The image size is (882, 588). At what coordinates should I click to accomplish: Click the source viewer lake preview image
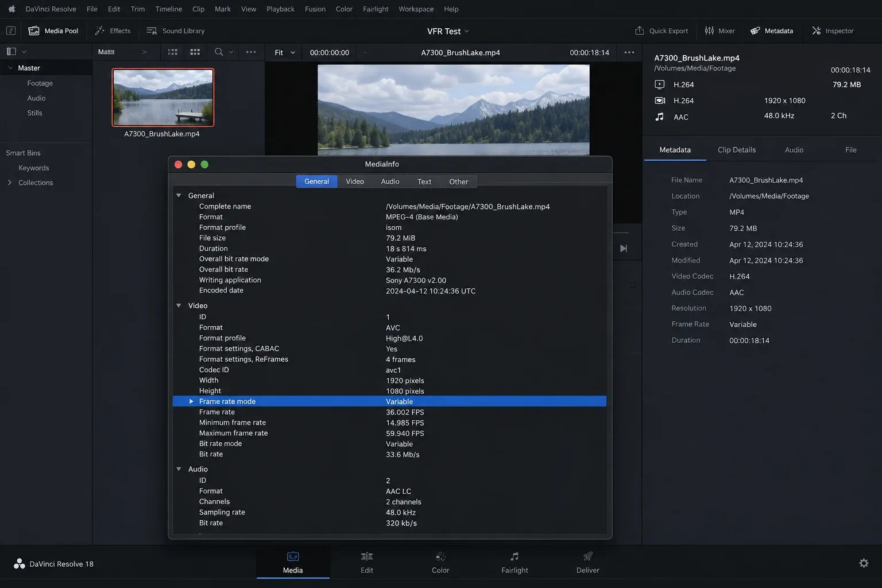pos(454,110)
